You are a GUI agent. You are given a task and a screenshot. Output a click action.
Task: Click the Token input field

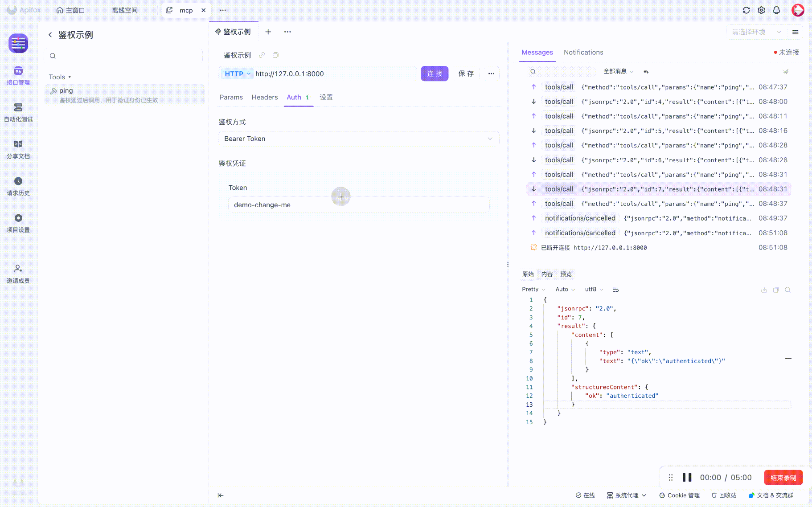[359, 205]
